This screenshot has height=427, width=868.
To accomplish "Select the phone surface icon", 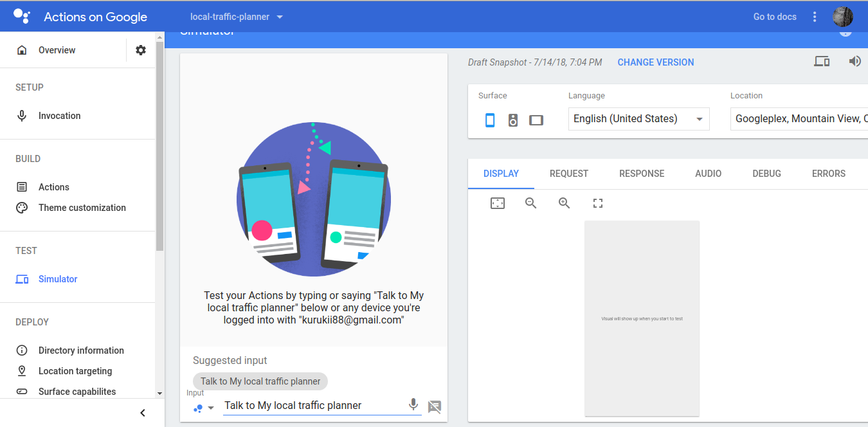I will coord(490,120).
